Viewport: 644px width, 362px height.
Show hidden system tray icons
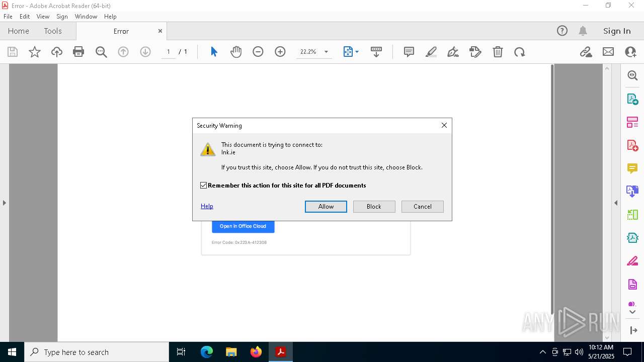[x=542, y=352]
